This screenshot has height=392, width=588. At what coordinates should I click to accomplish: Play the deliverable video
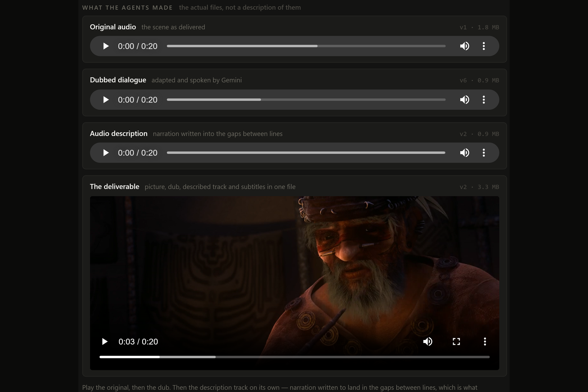(105, 341)
